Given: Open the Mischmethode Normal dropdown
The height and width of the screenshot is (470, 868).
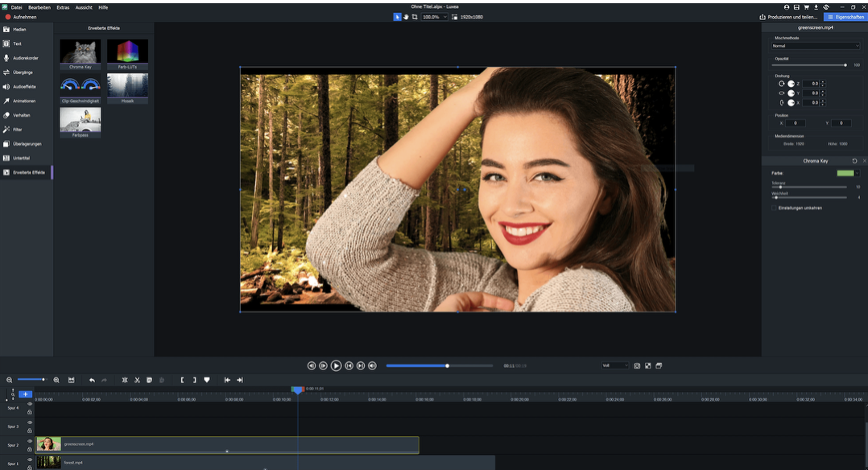Looking at the screenshot, I should click(x=815, y=46).
